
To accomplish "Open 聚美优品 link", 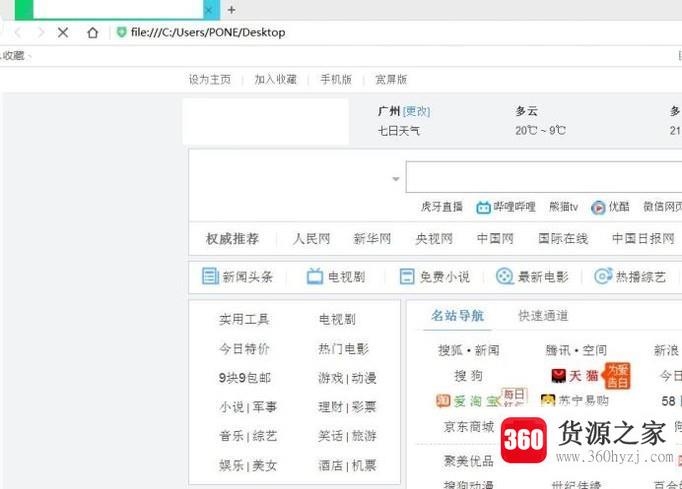I will [x=469, y=461].
